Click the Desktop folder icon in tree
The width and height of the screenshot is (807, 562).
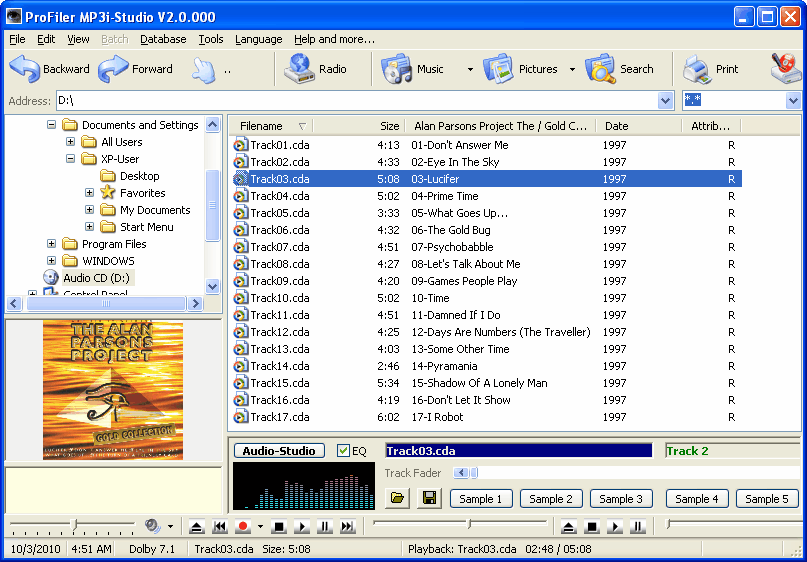[x=108, y=176]
